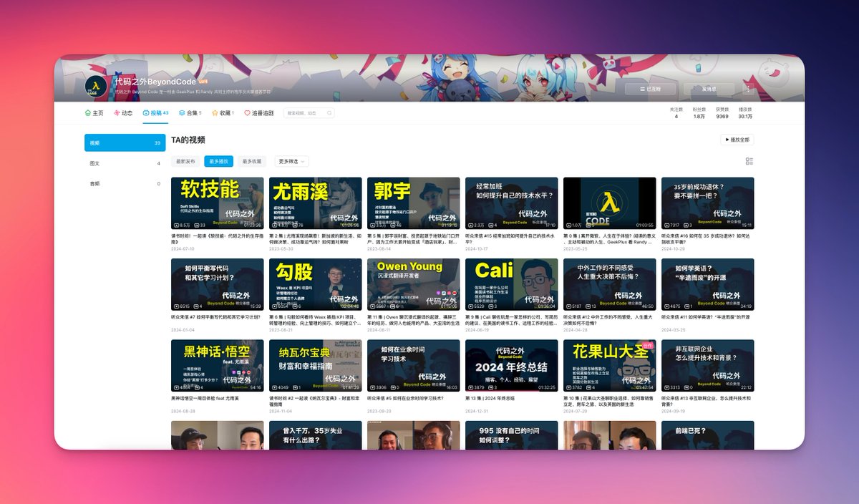This screenshot has width=859, height=504.
Task: Open the 前端已死 video thumbnail
Action: point(707,435)
